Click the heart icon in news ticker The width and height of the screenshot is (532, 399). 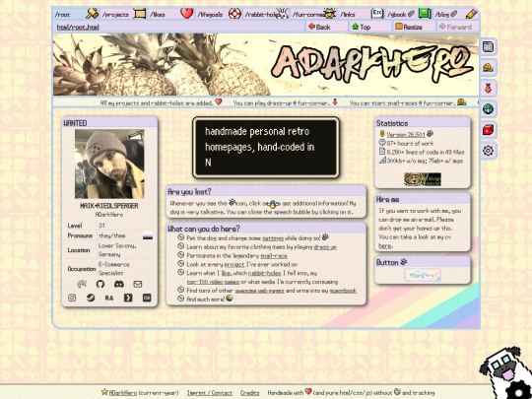pos(219,101)
